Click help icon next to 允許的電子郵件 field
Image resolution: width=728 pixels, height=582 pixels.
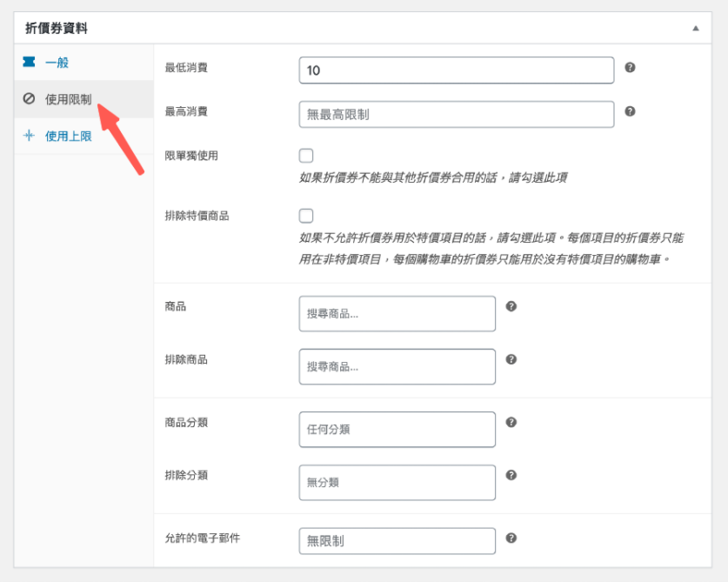point(511,538)
